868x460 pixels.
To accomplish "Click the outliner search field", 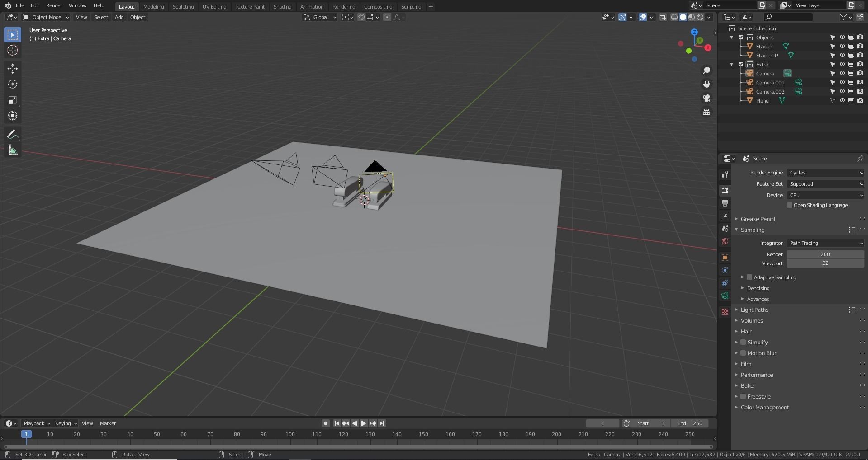I will (x=788, y=17).
